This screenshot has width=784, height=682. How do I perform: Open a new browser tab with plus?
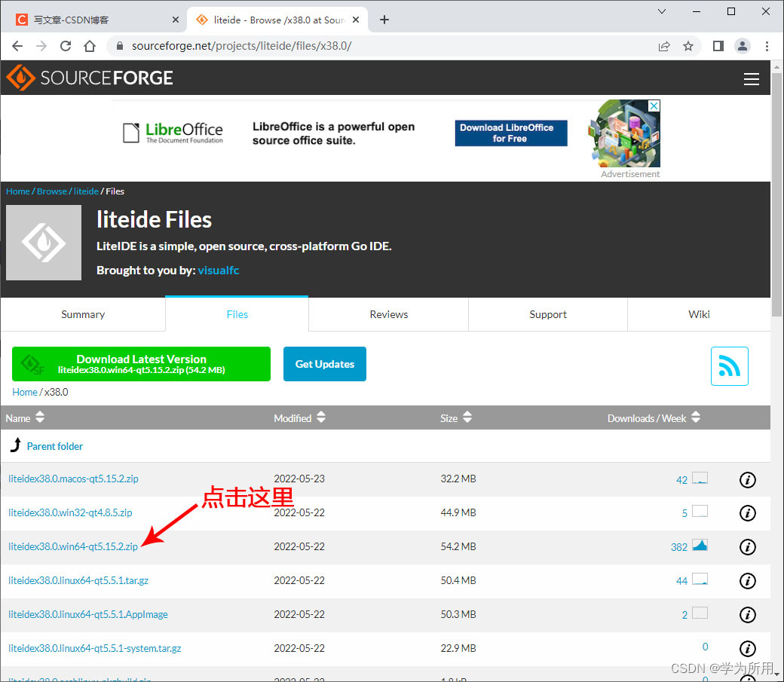[384, 20]
